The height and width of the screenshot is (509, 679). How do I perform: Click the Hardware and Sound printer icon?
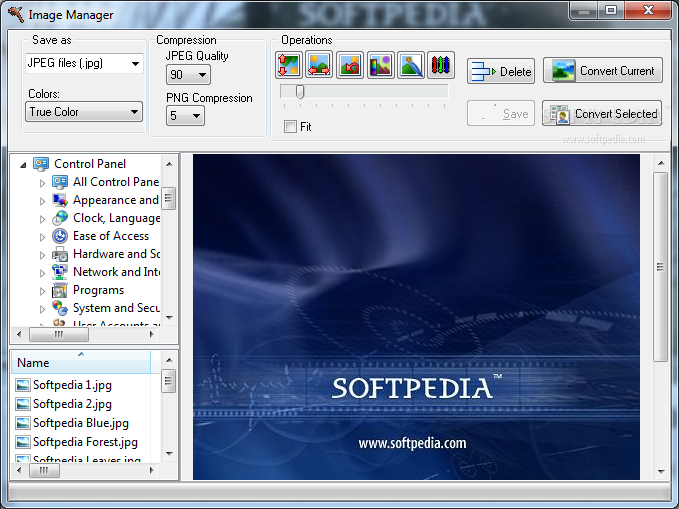click(x=60, y=254)
